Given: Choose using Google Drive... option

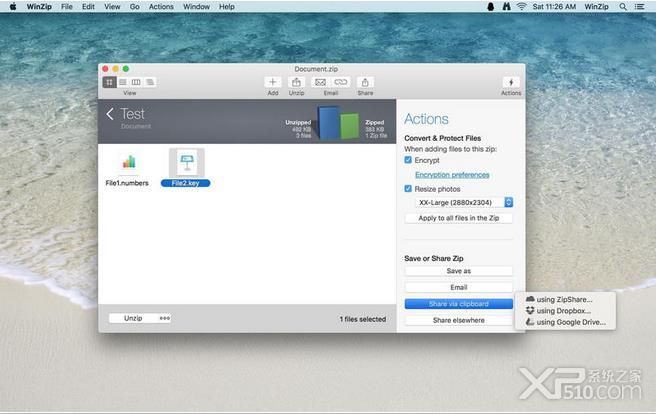Looking at the screenshot, I should point(565,322).
